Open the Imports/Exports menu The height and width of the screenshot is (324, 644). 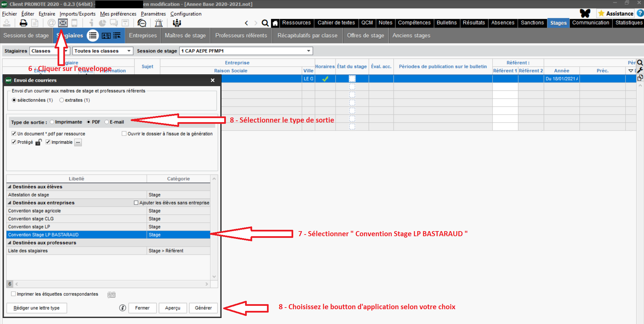77,14
